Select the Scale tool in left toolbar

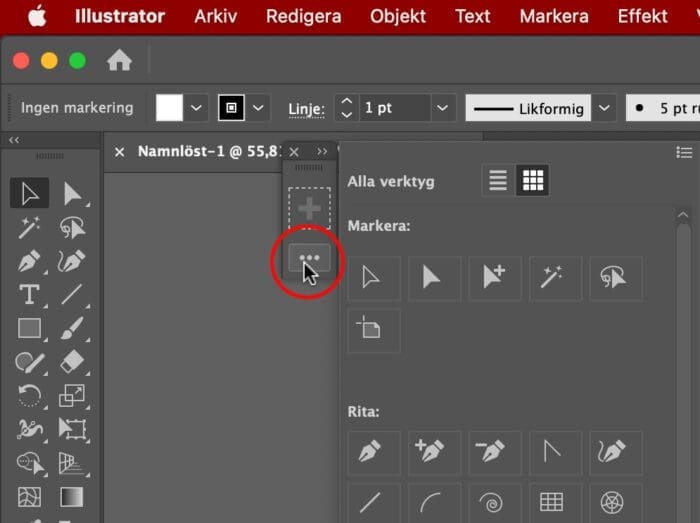click(x=72, y=396)
